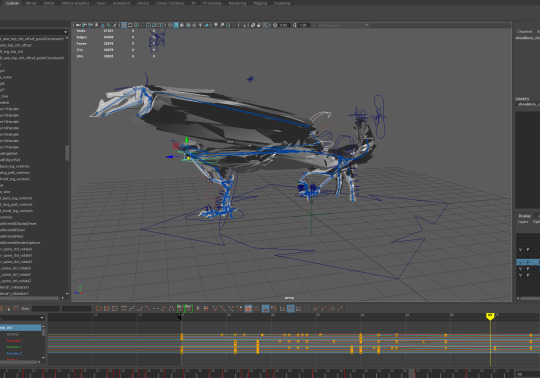Image resolution: width=540 pixels, height=378 pixels.
Task: Select Translate Z channel in Graph Editor
Action: tap(14, 354)
